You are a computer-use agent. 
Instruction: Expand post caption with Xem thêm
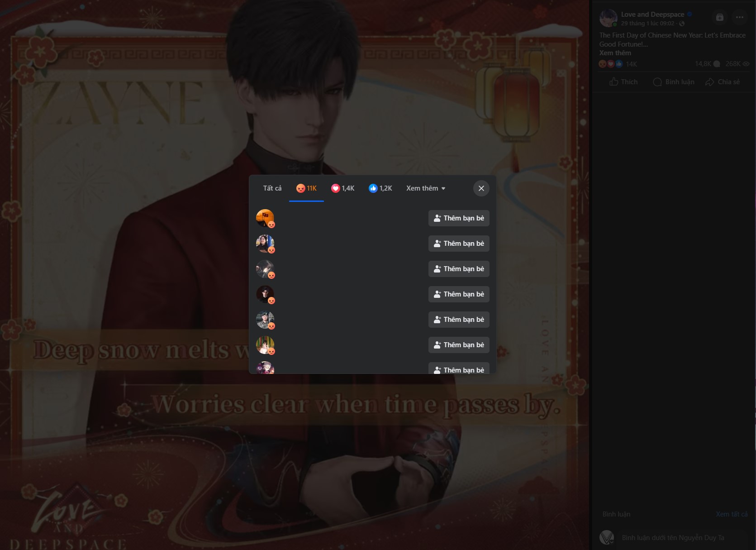(615, 53)
